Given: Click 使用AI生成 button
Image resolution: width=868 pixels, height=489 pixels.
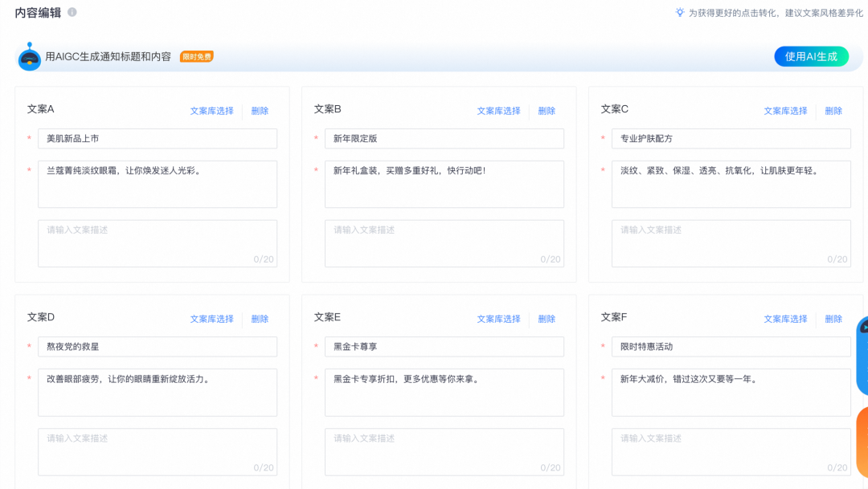Looking at the screenshot, I should [x=811, y=56].
